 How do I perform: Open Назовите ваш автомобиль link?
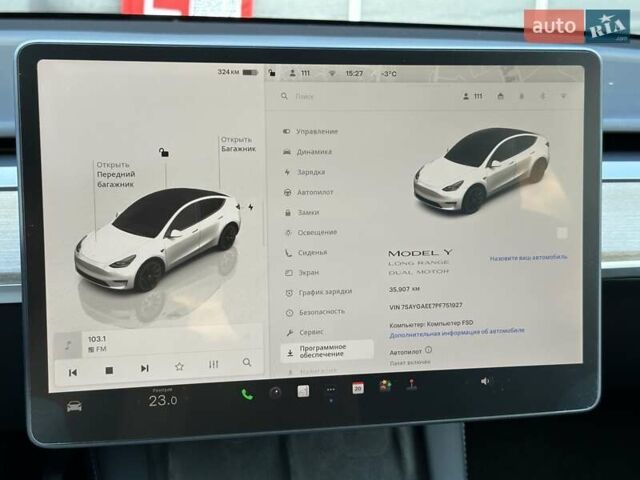click(x=529, y=258)
